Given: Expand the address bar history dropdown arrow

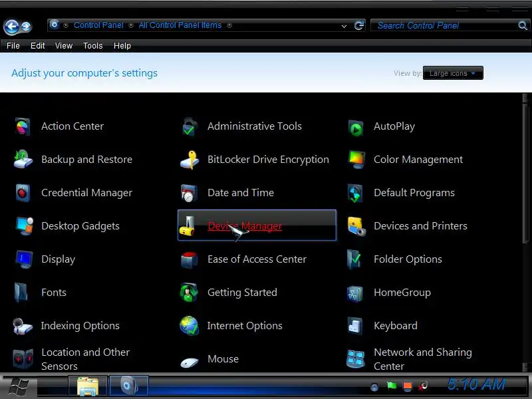Looking at the screenshot, I should (x=344, y=26).
